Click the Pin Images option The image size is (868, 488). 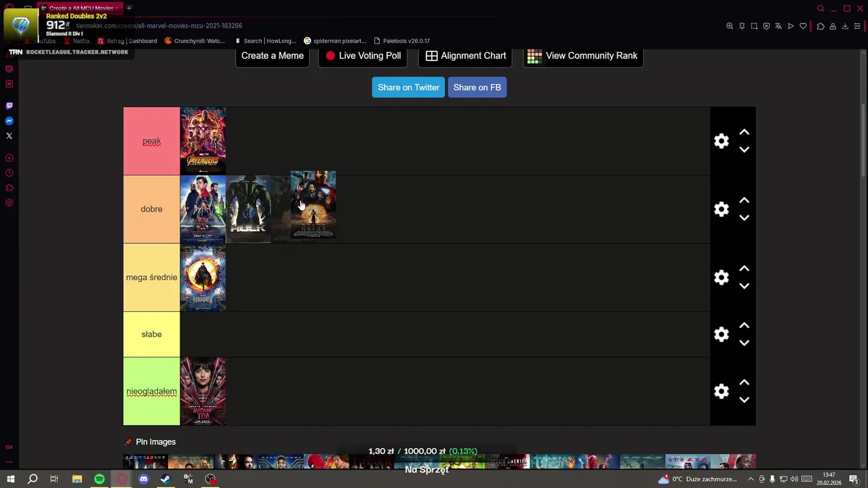coord(150,442)
